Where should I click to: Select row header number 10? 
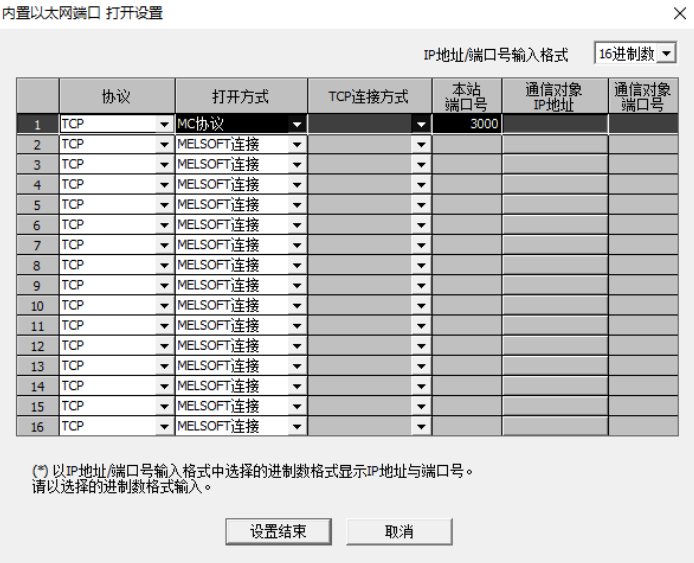click(x=37, y=306)
